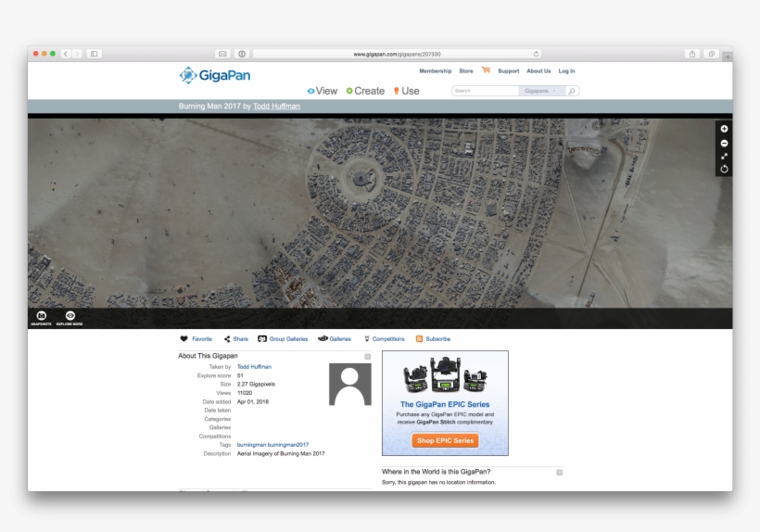Click the Subscribe RSS link

click(x=434, y=338)
